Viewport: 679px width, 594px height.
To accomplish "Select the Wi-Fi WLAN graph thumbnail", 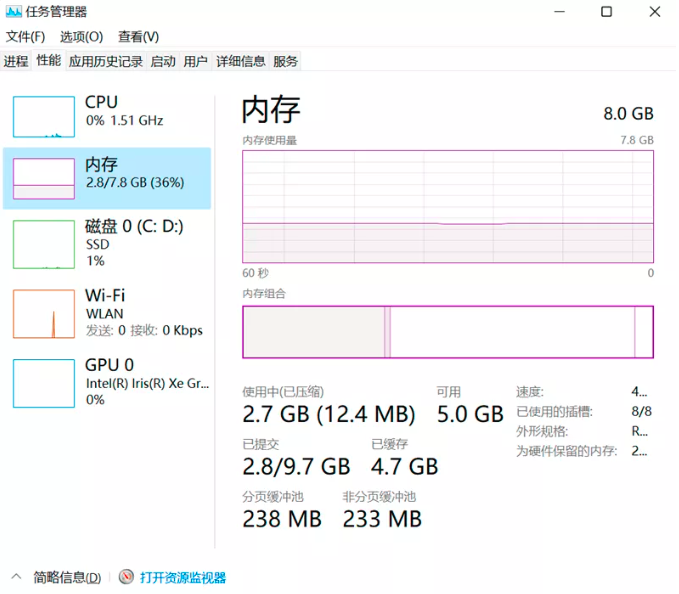I will 44,313.
